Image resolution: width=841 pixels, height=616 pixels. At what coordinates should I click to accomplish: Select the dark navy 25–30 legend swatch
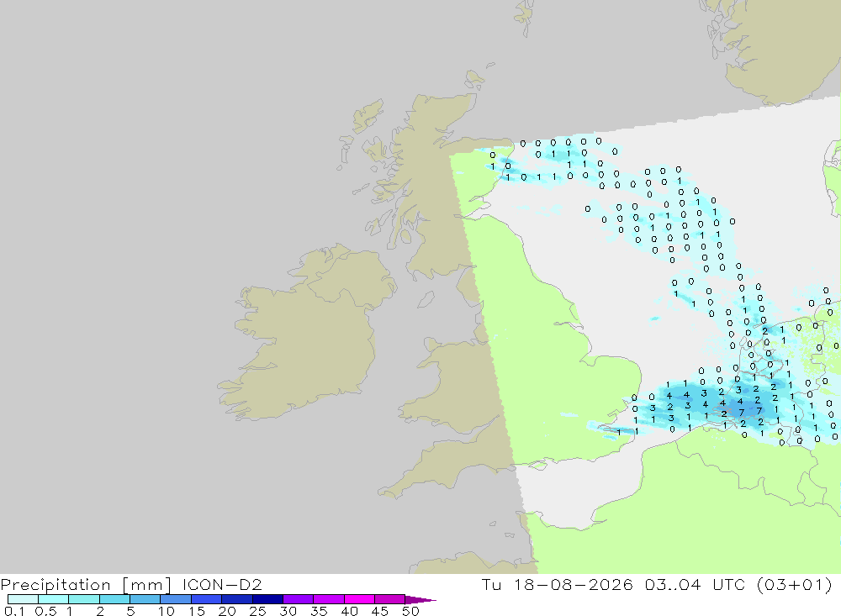click(267, 599)
